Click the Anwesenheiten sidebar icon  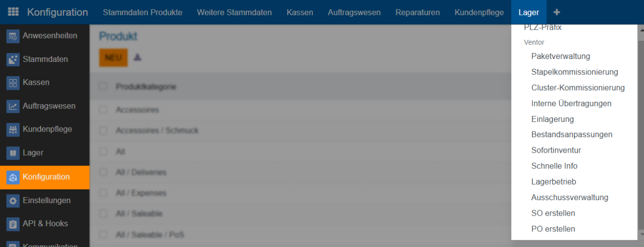point(13,36)
